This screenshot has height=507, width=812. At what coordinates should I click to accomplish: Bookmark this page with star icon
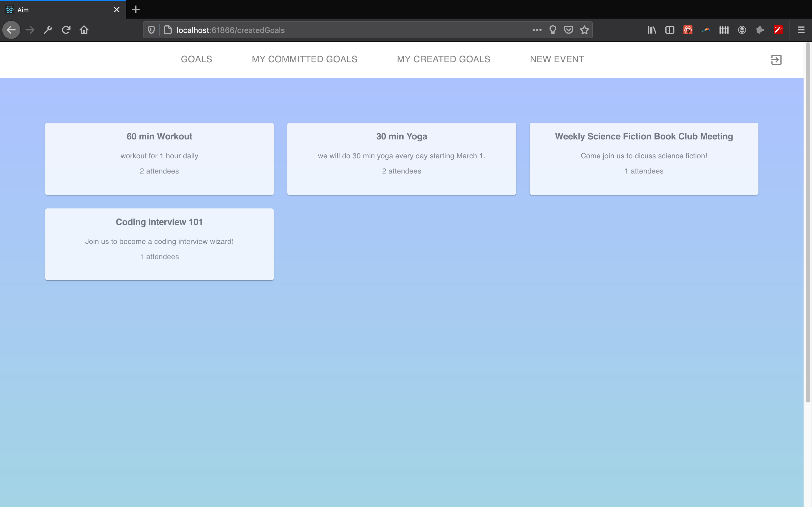point(584,30)
